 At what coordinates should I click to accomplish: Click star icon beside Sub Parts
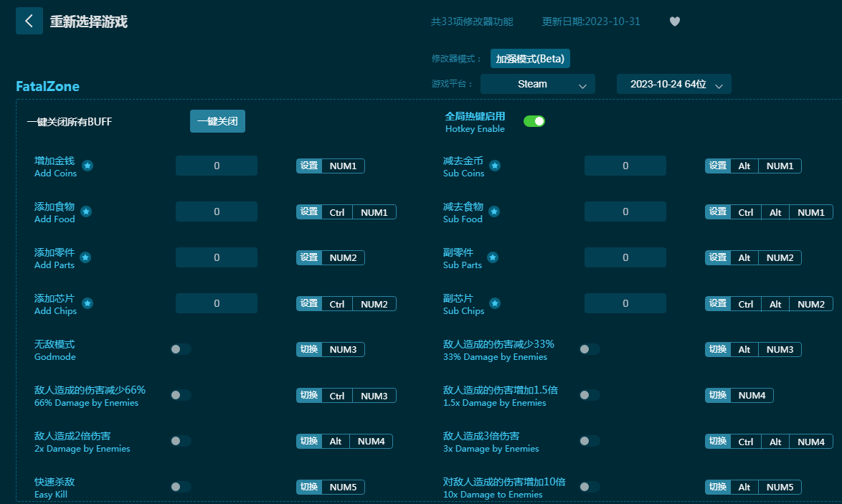493,257
